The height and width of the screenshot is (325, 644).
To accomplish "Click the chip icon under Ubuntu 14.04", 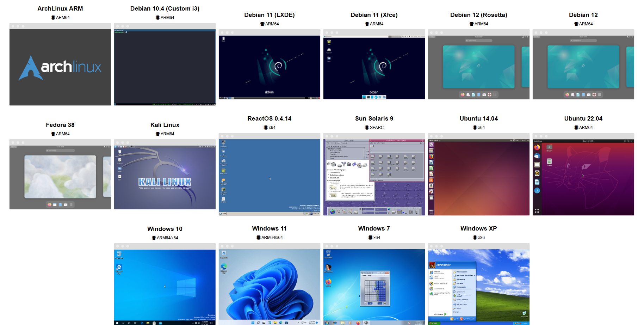I will 475,128.
